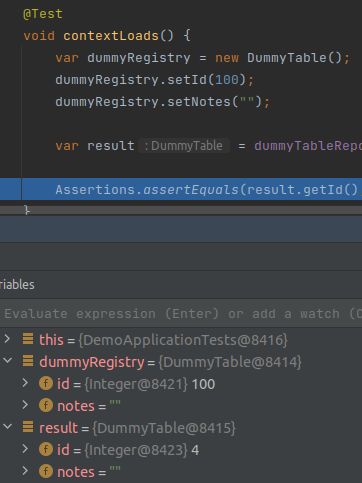
Task: Click the 'new' keyword before DummyTable()
Action: [227, 58]
